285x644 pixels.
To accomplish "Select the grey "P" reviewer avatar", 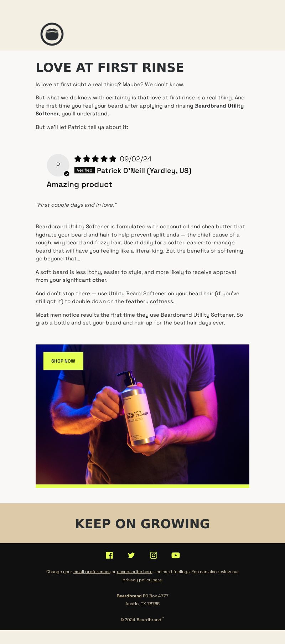I will coord(58,165).
